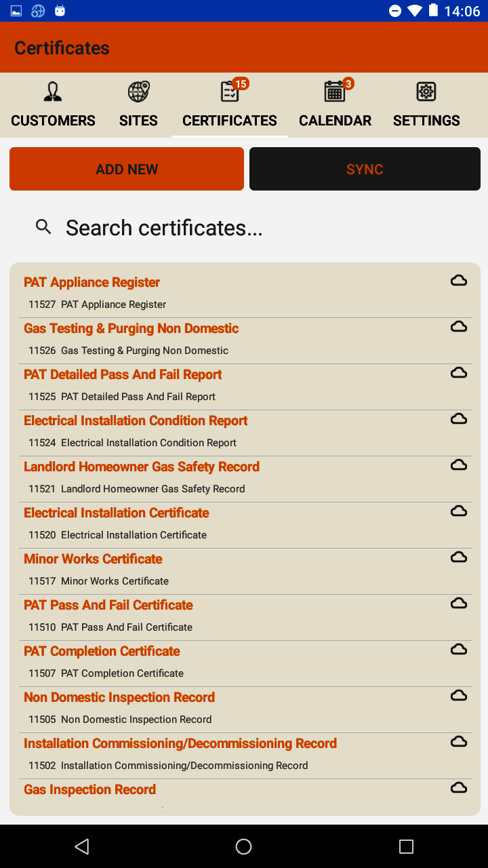Tap cloud icon beside Gas Inspection Record
The image size is (488, 868).
click(x=459, y=788)
